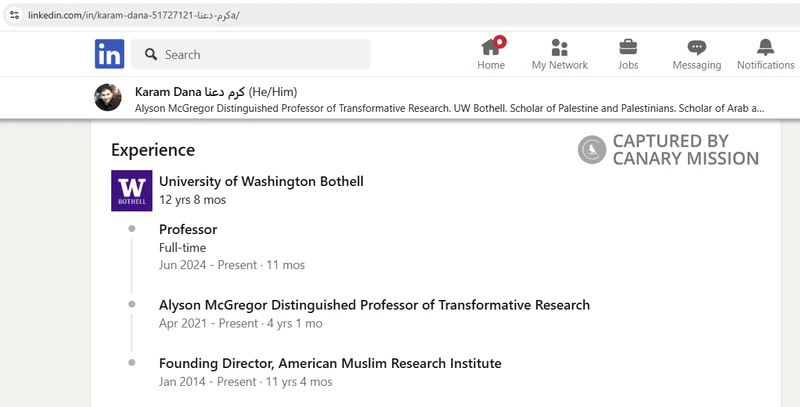Click the Karam Dana name in header
The image size is (800, 407).
click(x=167, y=91)
